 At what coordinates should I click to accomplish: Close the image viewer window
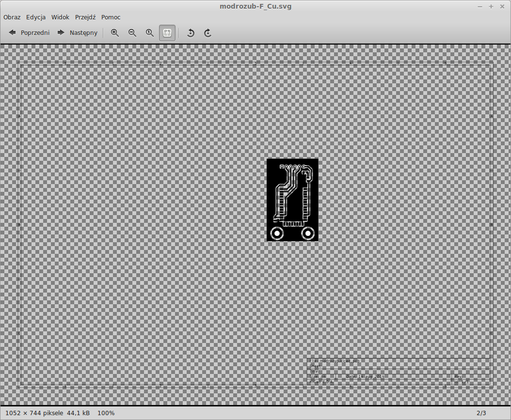(502, 6)
